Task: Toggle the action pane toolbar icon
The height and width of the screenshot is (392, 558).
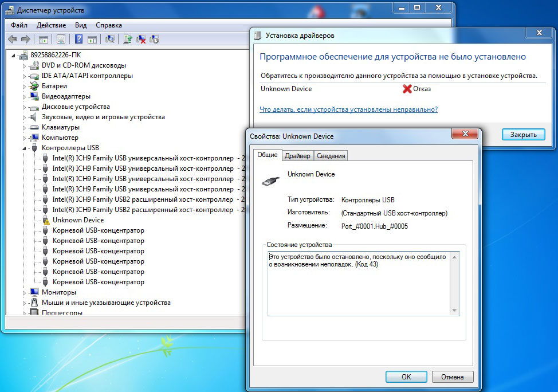Action: pos(92,39)
